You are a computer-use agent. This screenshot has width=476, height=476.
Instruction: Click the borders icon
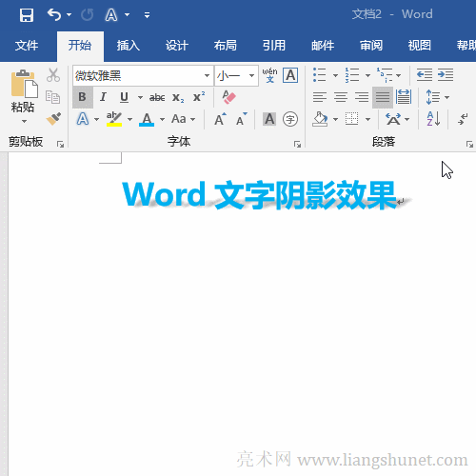click(x=352, y=119)
